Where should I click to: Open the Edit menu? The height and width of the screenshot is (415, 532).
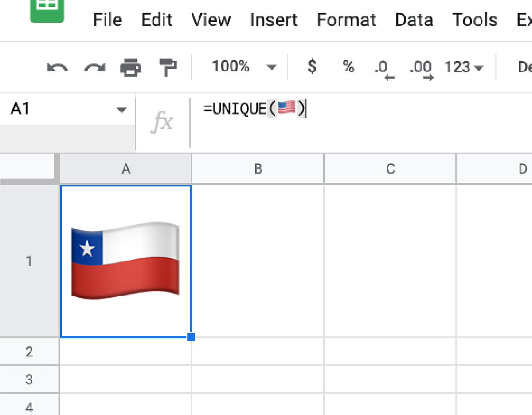(156, 20)
